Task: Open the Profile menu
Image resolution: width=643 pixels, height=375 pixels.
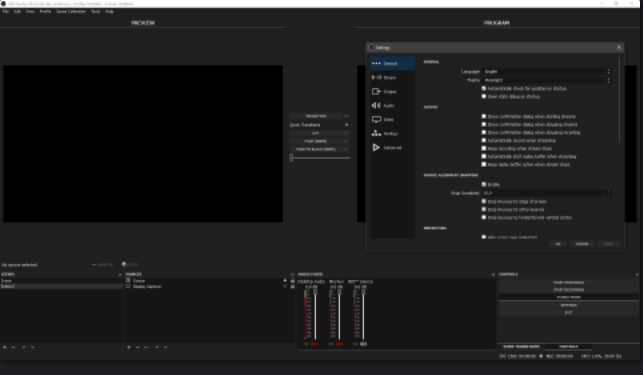Action: coord(45,11)
